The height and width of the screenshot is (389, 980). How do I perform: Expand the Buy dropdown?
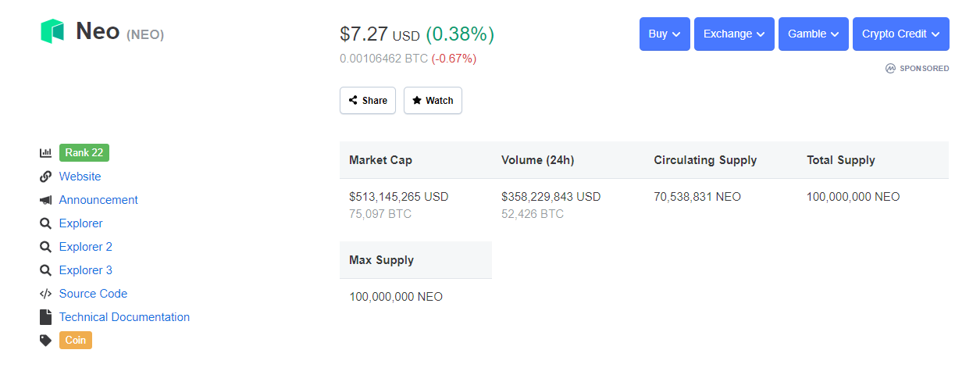click(x=665, y=34)
